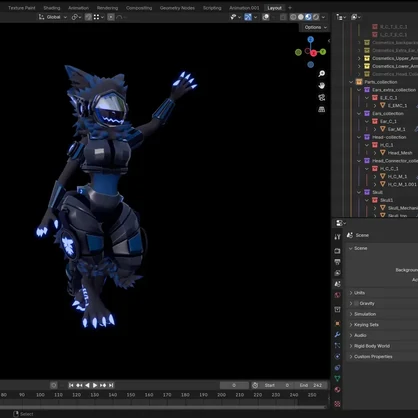Open World properties globe icon
The image size is (418, 418).
tap(337, 295)
